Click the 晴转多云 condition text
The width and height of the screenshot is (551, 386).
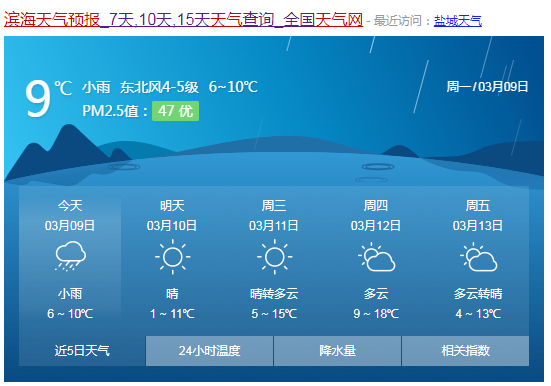[274, 294]
